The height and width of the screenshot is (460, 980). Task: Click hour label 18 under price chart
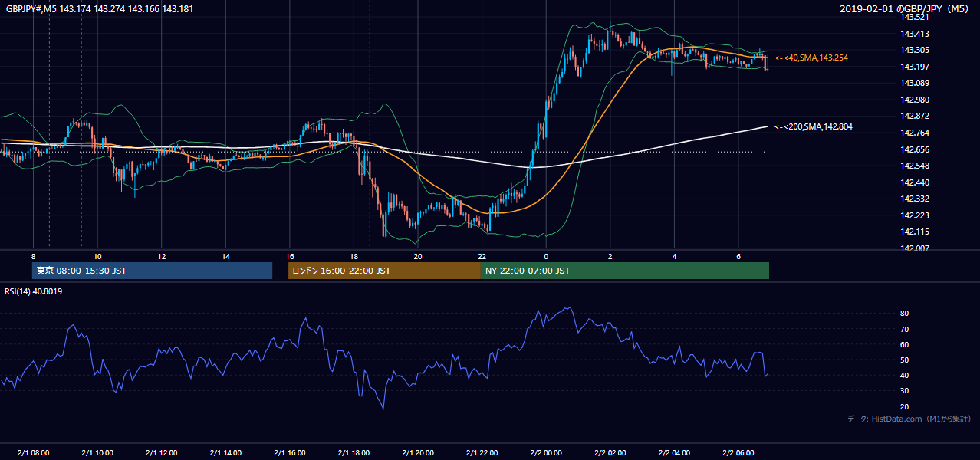[x=354, y=256]
